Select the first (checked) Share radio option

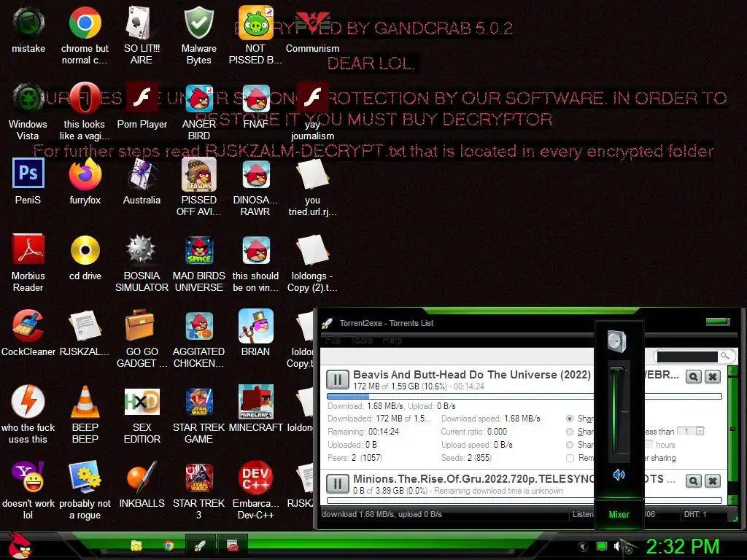[569, 418]
